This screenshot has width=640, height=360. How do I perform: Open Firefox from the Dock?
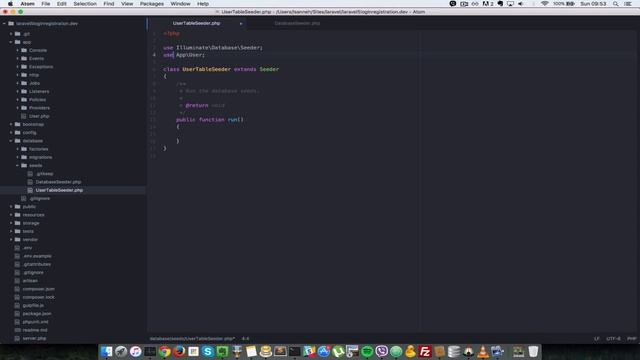(179, 351)
